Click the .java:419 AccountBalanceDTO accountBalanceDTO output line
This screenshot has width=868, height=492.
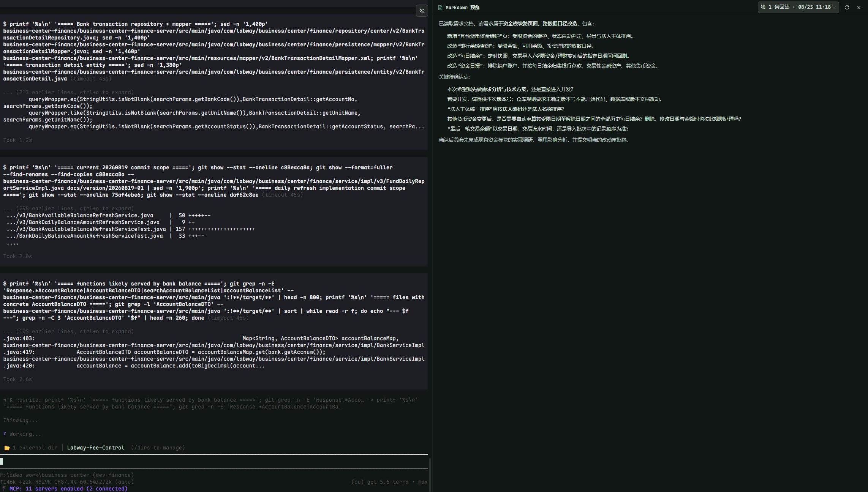tap(164, 352)
